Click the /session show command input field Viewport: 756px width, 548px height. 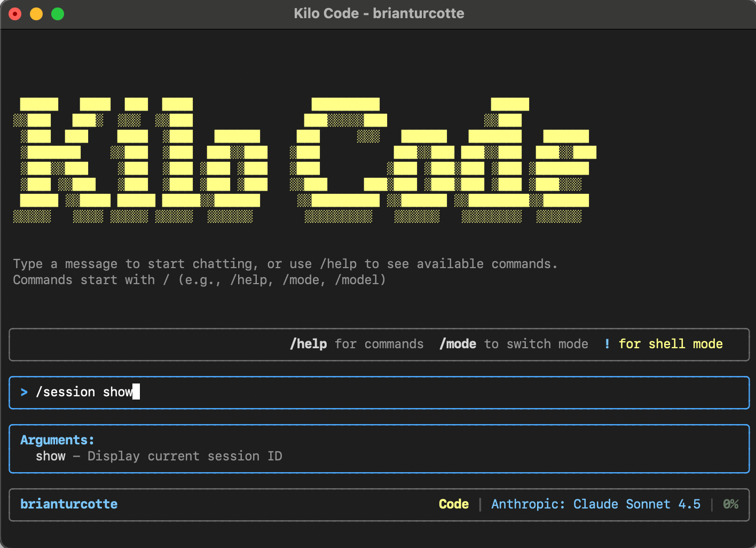point(379,393)
